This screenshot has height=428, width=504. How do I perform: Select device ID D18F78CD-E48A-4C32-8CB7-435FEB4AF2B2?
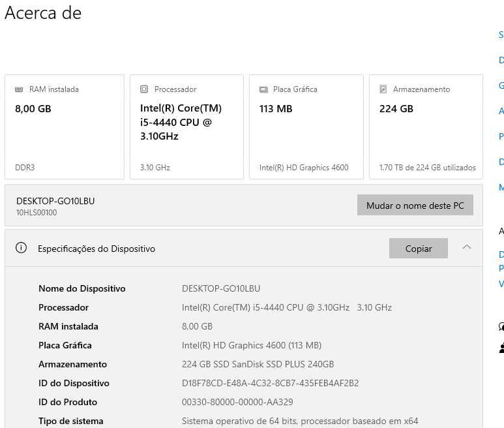click(271, 383)
